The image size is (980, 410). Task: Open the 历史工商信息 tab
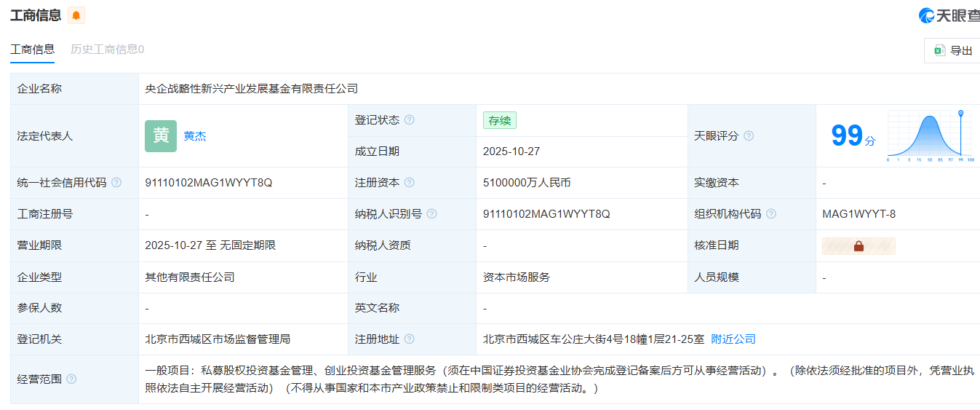(x=107, y=50)
